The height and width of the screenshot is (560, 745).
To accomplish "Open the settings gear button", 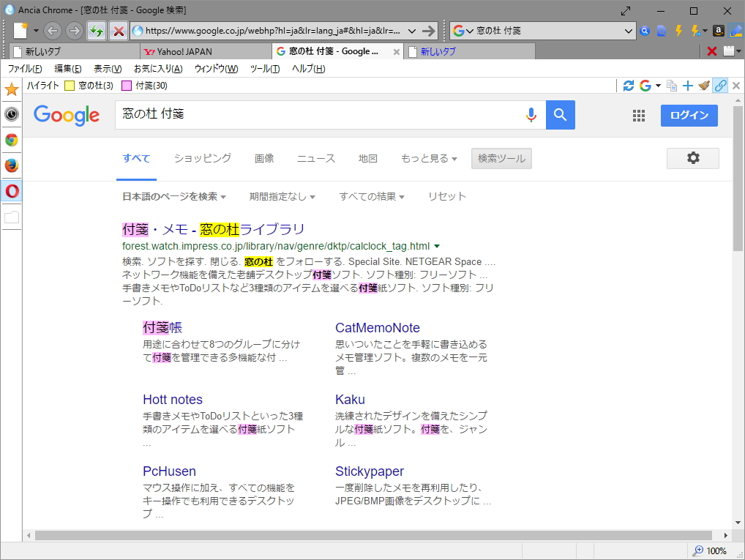I will pyautogui.click(x=693, y=158).
